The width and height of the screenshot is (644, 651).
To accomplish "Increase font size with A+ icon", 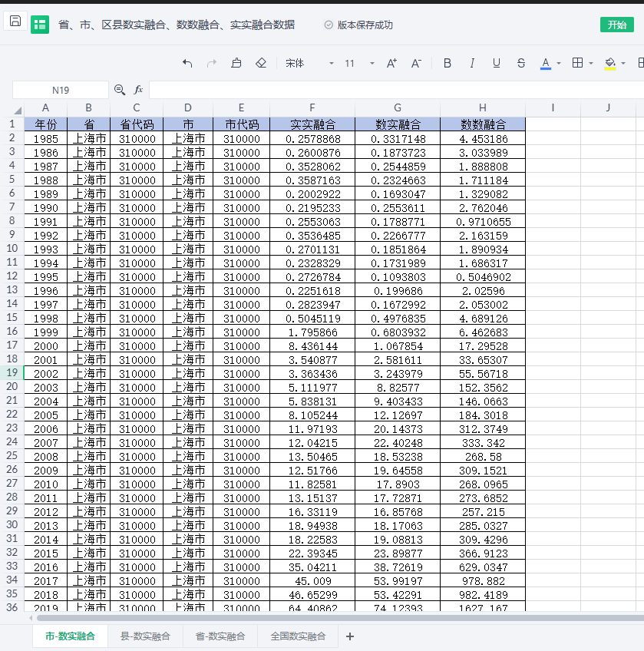I will (391, 63).
